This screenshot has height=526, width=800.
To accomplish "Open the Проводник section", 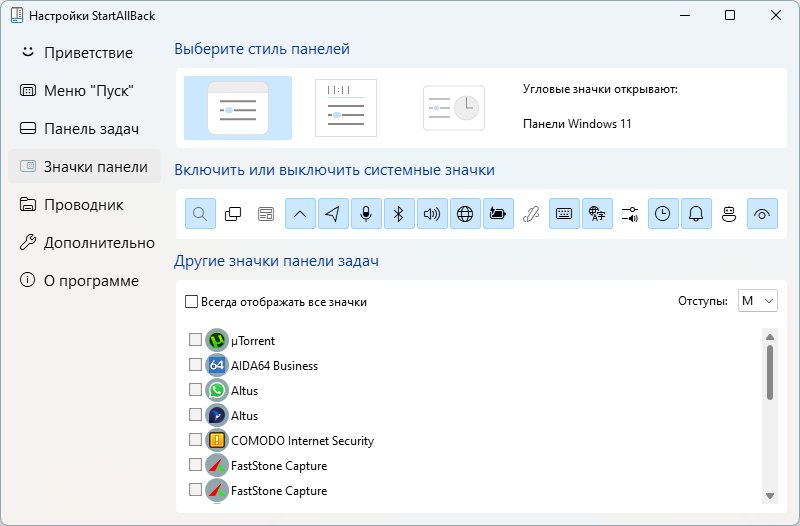I will tap(85, 205).
